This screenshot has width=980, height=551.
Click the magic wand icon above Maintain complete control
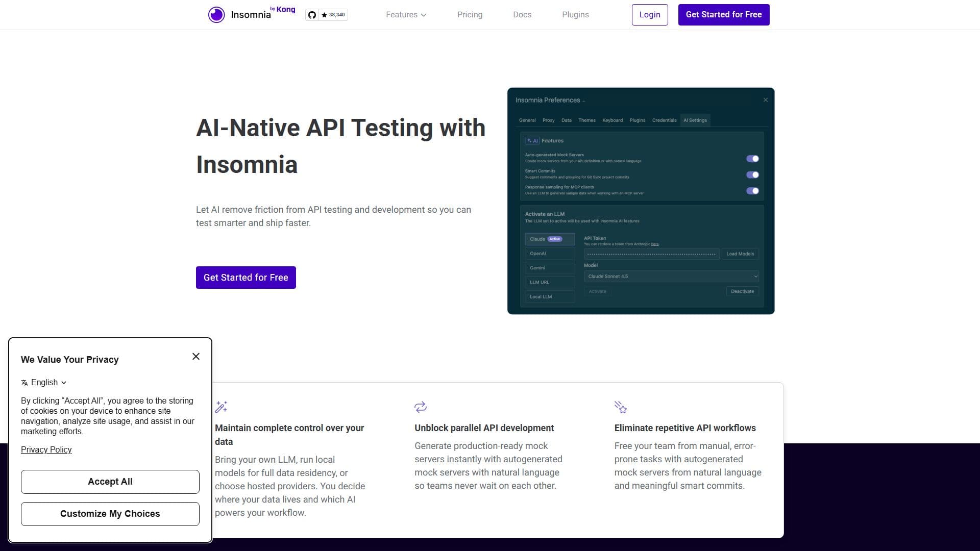tap(221, 407)
